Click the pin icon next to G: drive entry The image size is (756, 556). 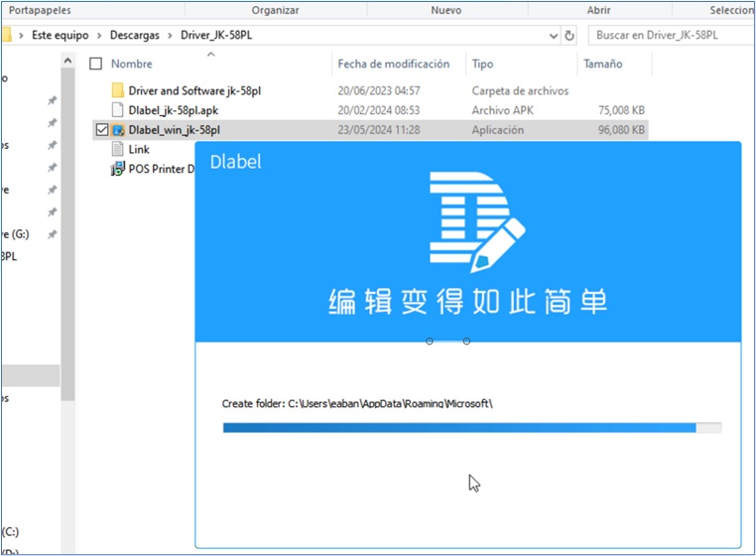click(x=52, y=234)
